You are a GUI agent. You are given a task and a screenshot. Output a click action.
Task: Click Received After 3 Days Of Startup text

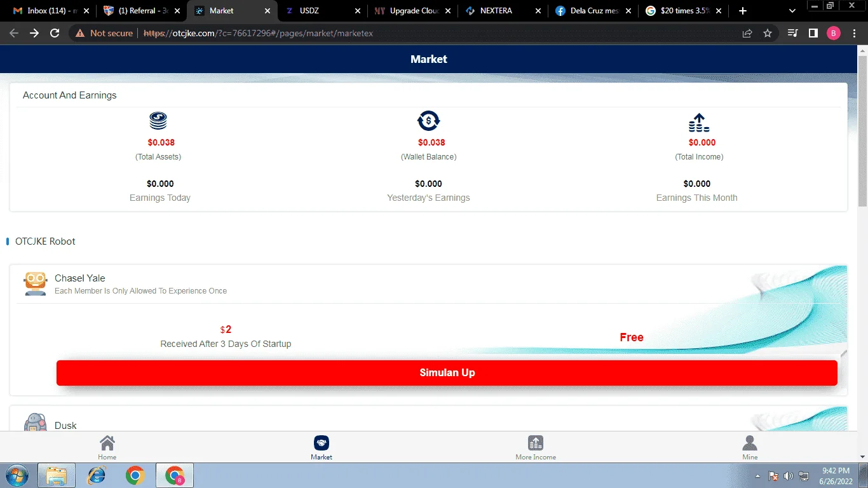coord(226,344)
